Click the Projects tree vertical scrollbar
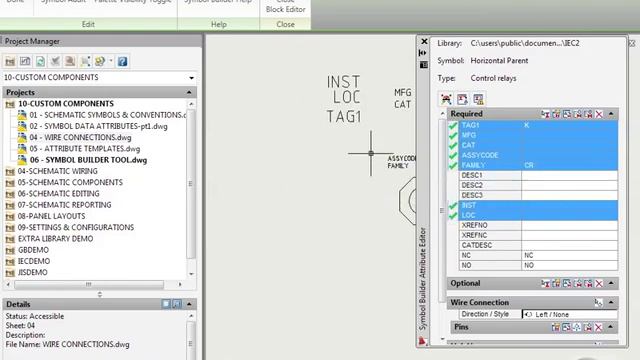Viewport: 640px width, 360px height. (x=191, y=184)
